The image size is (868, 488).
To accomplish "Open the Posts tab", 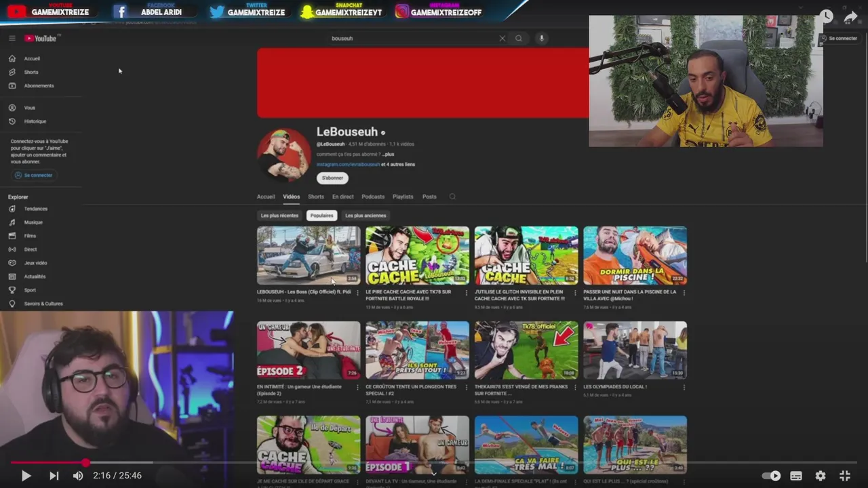I will 429,197.
